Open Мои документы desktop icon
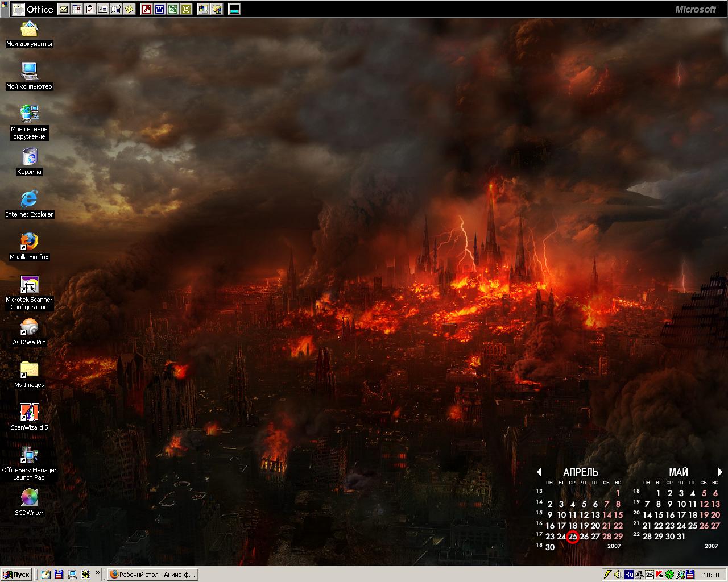The width and height of the screenshot is (728, 582). 29,34
